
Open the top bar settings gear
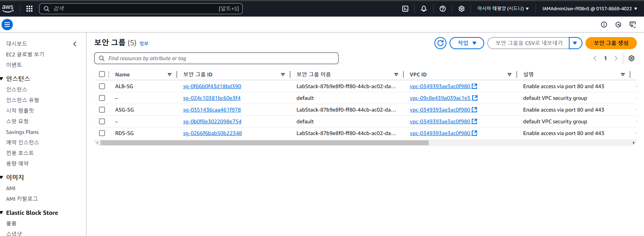coord(462,9)
